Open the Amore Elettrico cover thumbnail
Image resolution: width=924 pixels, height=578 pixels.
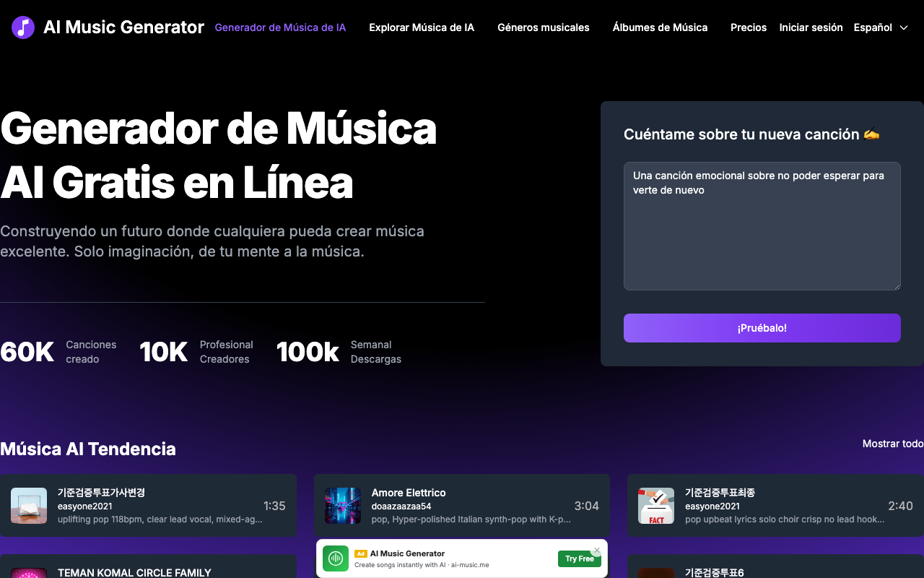(342, 506)
